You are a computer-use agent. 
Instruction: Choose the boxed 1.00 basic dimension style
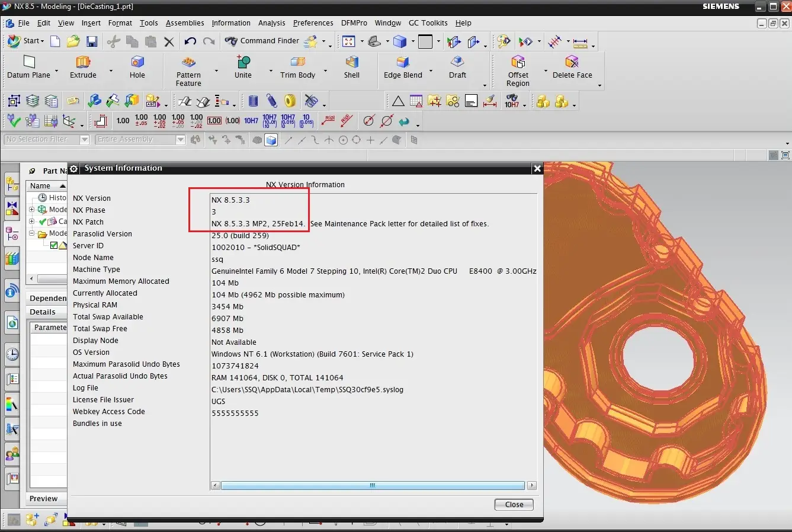214,121
